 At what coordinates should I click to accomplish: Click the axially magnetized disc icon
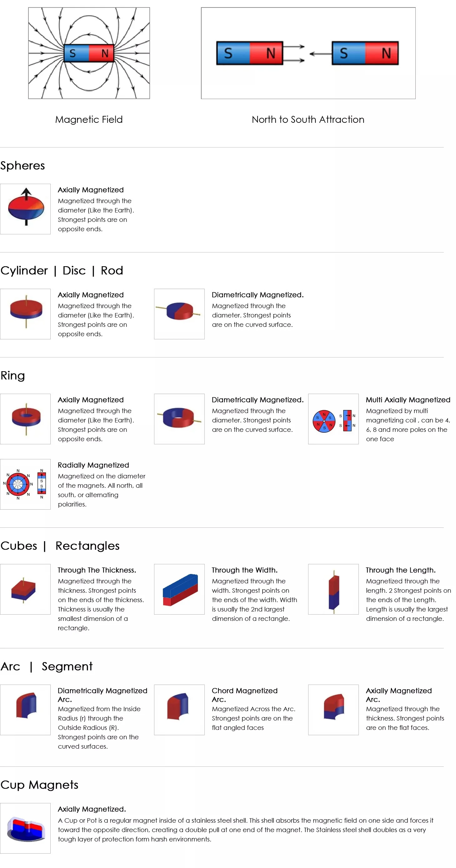[x=25, y=314]
